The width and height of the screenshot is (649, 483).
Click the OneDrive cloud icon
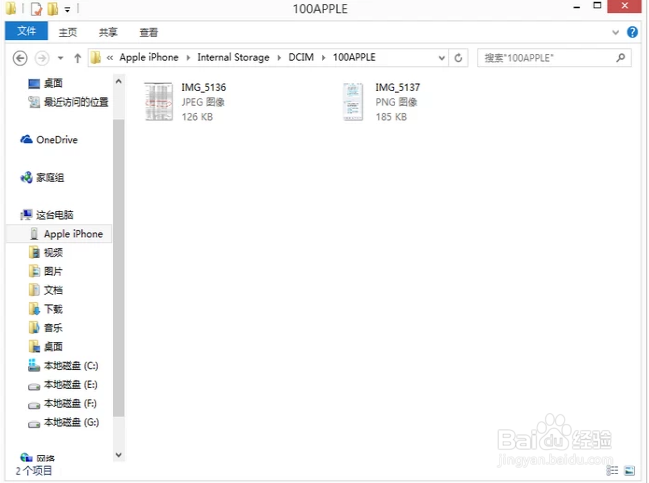point(26,139)
